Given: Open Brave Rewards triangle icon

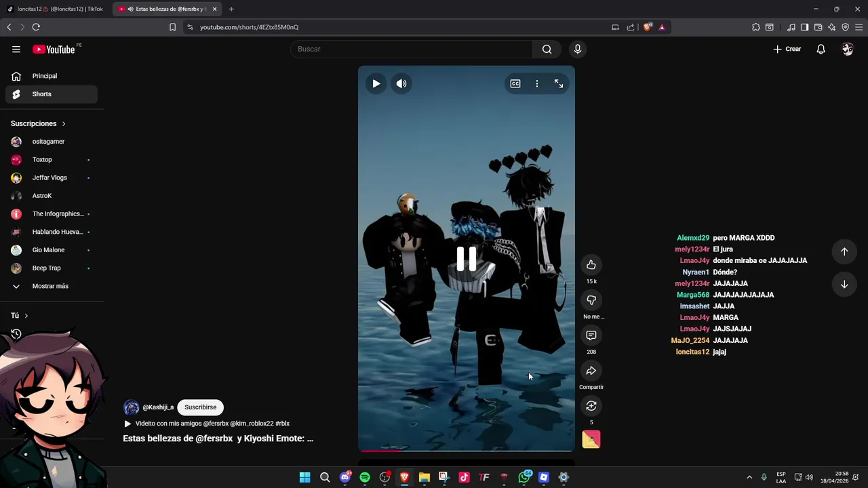Looking at the screenshot, I should pyautogui.click(x=662, y=27).
